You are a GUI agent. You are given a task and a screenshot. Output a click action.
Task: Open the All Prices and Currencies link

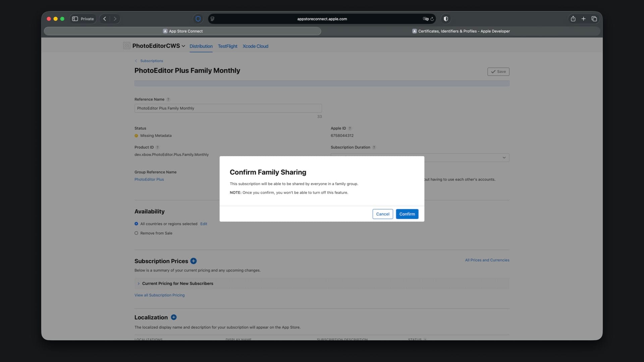pyautogui.click(x=487, y=260)
